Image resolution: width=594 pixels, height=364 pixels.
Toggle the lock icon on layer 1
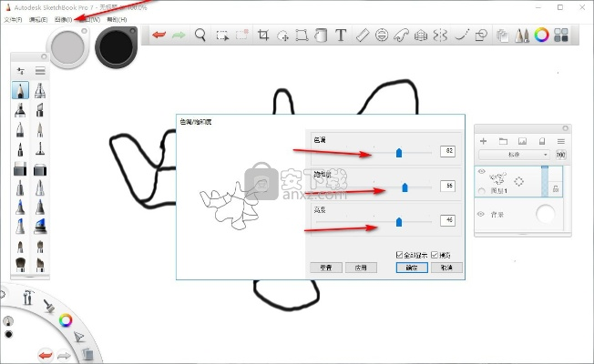(x=556, y=188)
